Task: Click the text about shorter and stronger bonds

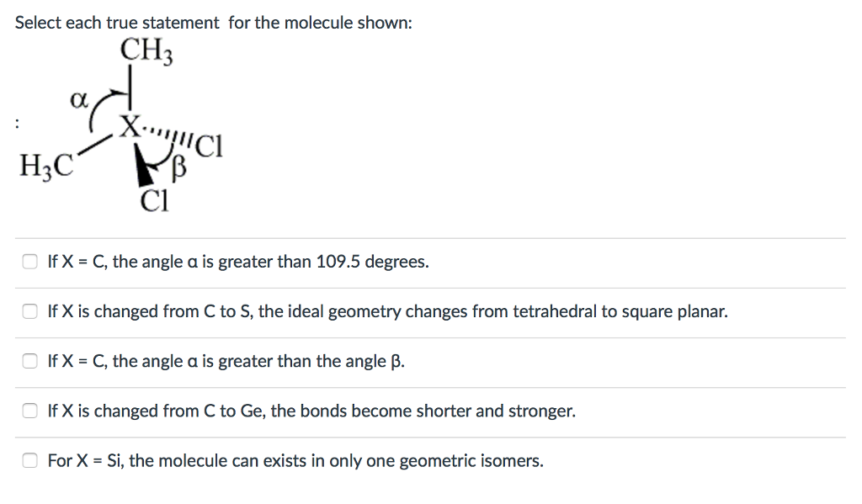Action: pyautogui.click(x=311, y=411)
